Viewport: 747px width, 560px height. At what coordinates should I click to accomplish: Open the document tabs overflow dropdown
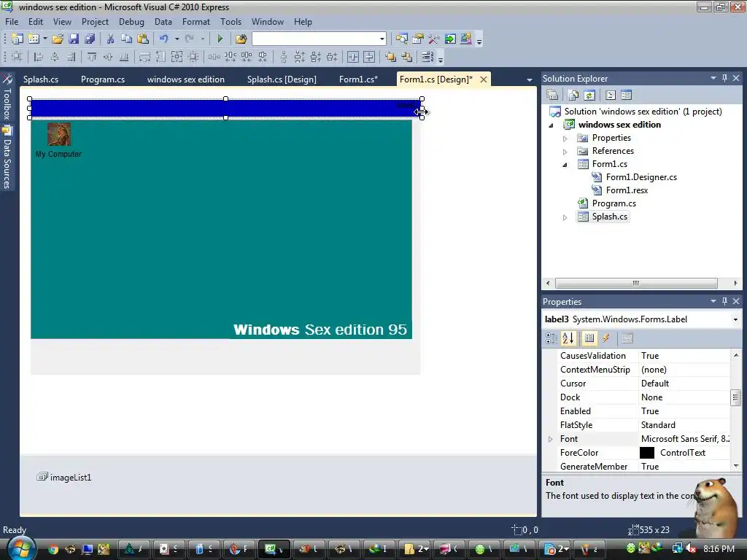click(530, 80)
